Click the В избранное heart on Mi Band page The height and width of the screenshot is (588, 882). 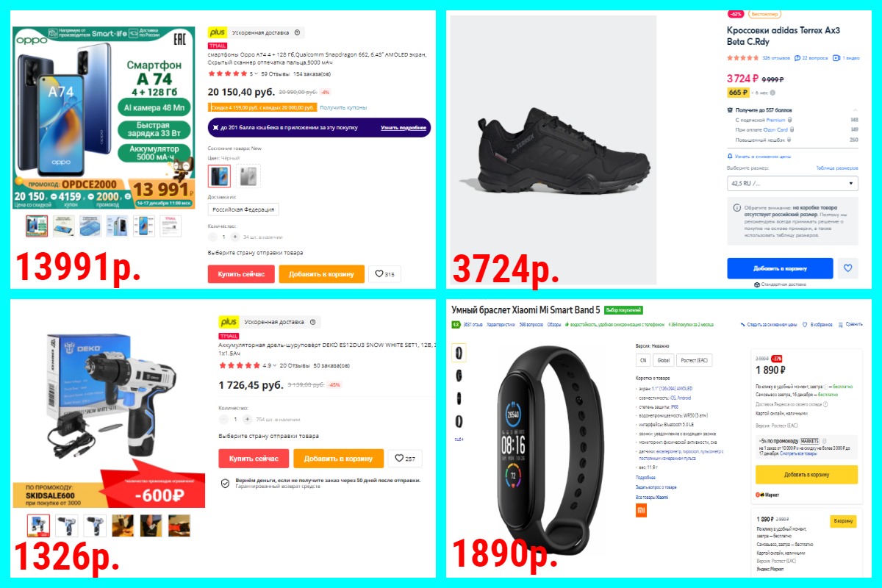[x=819, y=324]
